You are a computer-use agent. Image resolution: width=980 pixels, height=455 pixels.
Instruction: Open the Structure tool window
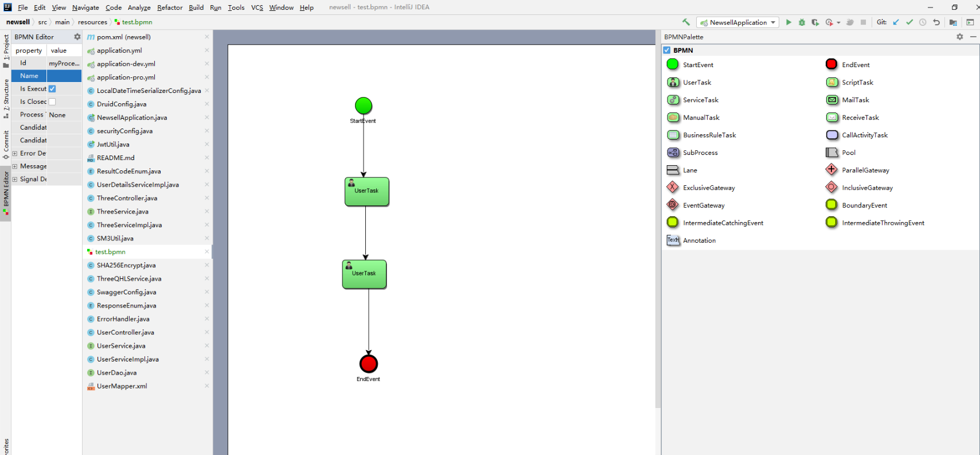point(6,98)
